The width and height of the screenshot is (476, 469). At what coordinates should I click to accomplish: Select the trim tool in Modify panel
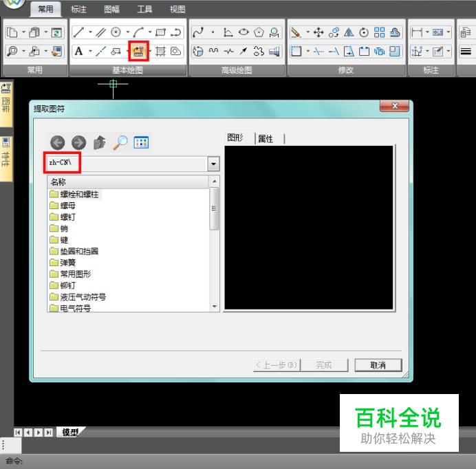(x=318, y=52)
